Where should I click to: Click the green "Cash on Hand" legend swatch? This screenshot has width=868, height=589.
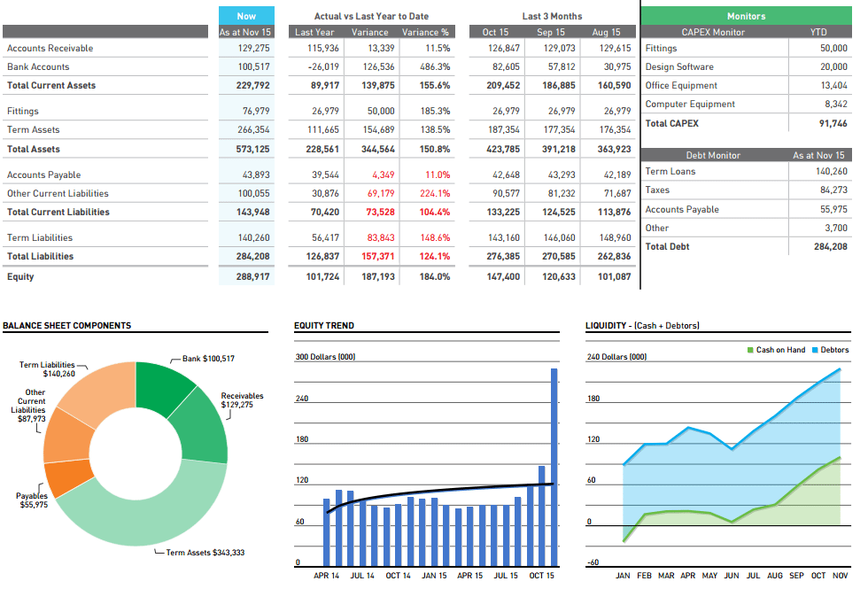pyautogui.click(x=750, y=350)
